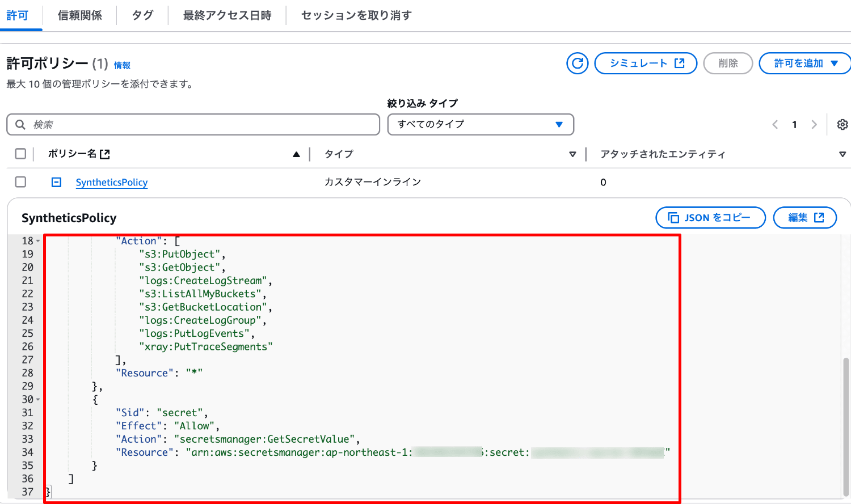Click the external link icon beside ポリシー名

click(x=104, y=154)
